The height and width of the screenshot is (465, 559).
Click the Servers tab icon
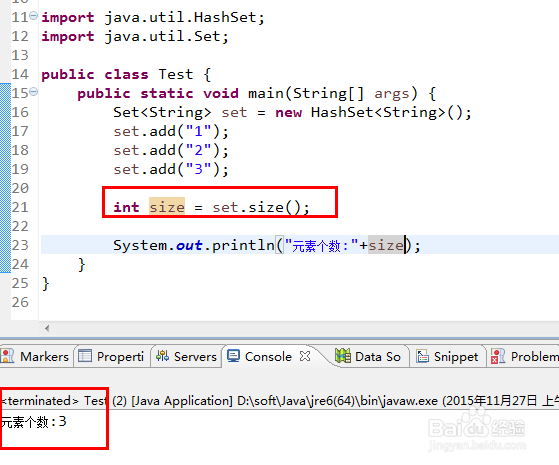click(x=162, y=356)
